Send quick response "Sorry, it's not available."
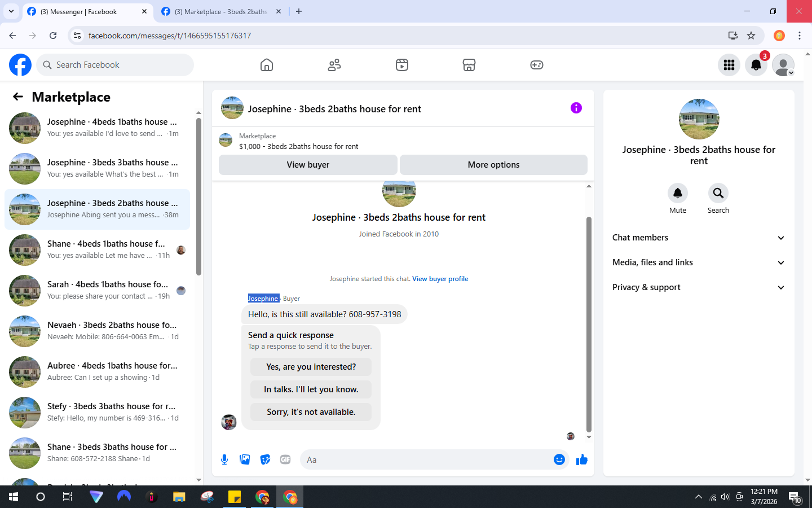812x508 pixels. click(x=311, y=412)
